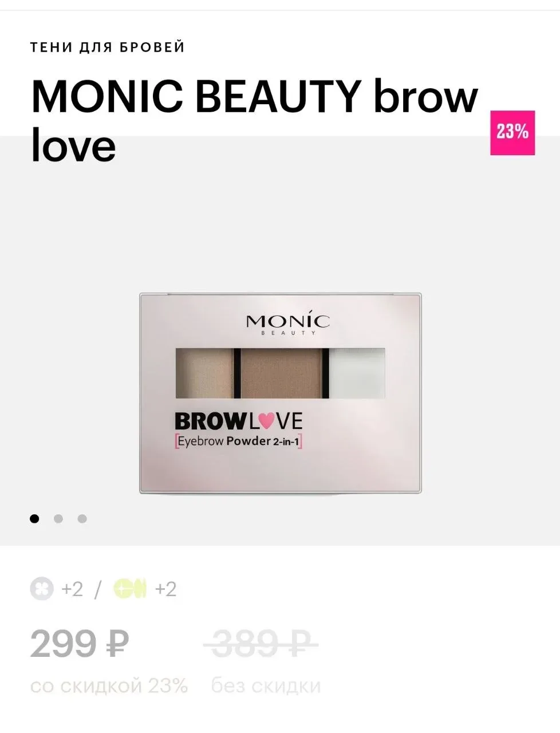Click the pink 23% discount badge
The image size is (560, 733).
tap(512, 133)
